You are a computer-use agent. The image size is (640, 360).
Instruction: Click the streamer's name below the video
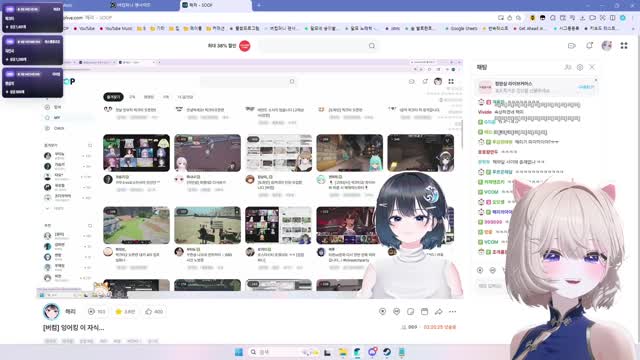click(x=71, y=311)
